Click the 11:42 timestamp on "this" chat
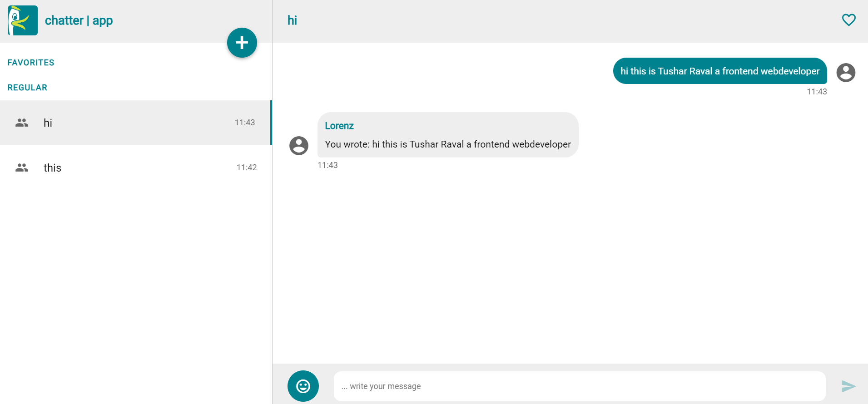 tap(247, 168)
